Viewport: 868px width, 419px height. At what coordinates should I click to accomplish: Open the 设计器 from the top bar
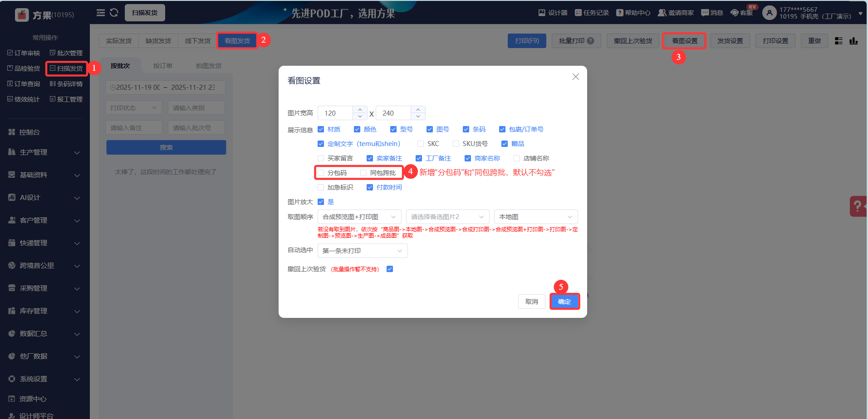pos(553,13)
